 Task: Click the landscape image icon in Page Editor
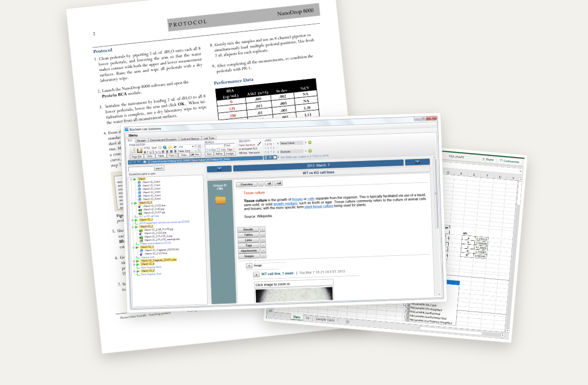(139, 150)
